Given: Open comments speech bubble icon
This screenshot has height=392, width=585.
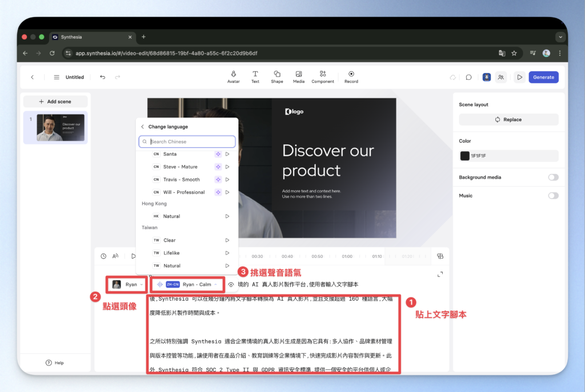Looking at the screenshot, I should pyautogui.click(x=468, y=77).
